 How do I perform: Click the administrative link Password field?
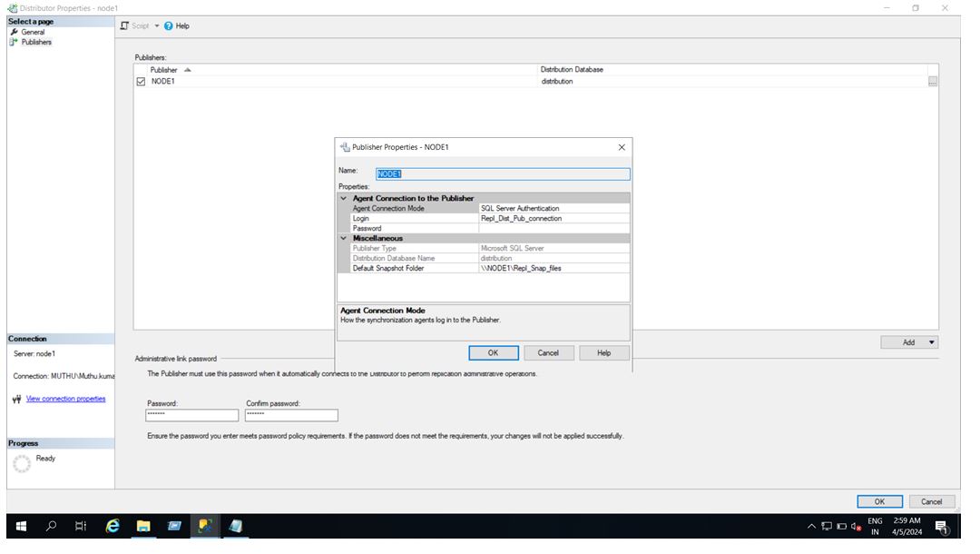point(191,415)
